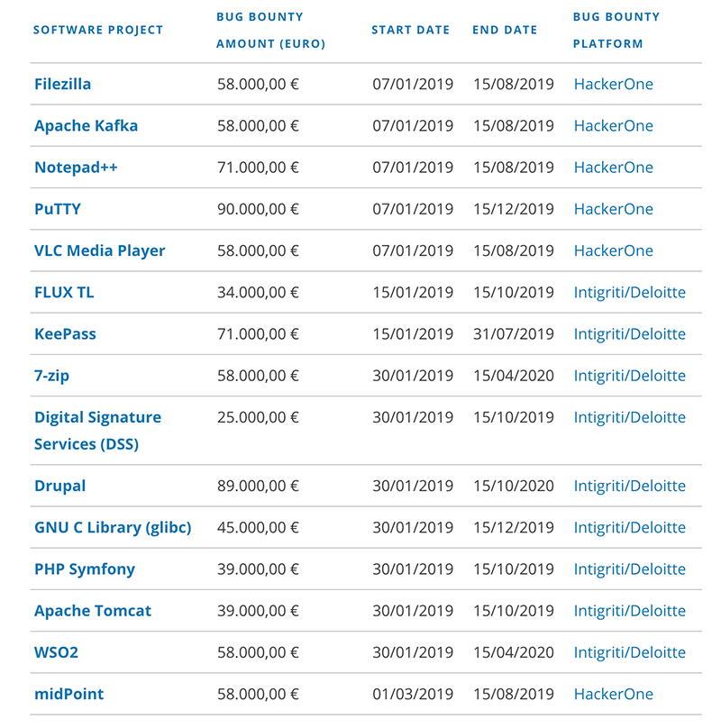Open the VLC Media Player link

[x=99, y=250]
